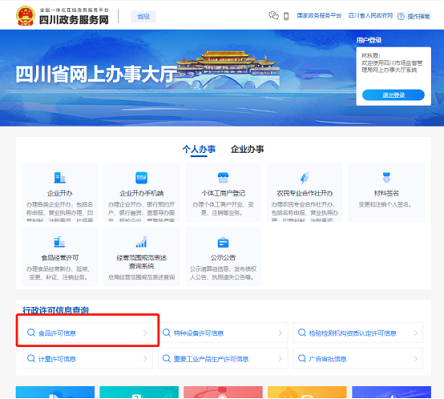Click the 企业开办手机端 card title

point(142,193)
